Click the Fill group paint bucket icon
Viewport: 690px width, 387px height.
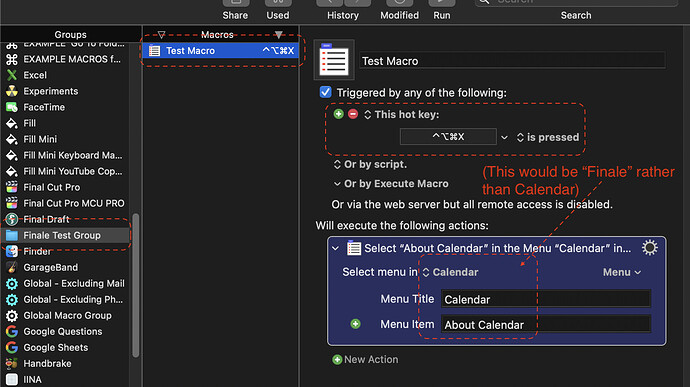coord(12,123)
